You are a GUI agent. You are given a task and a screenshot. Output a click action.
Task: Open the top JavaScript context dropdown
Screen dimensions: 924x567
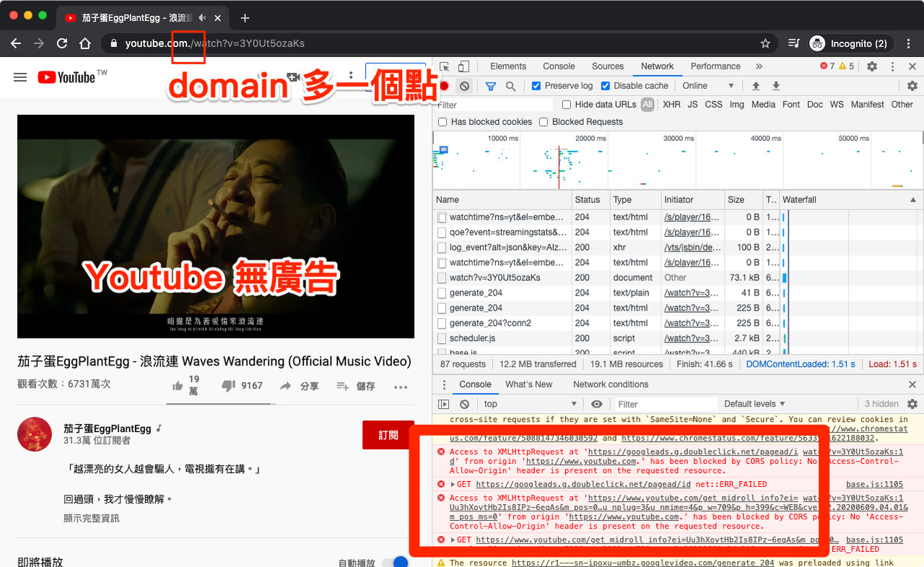click(x=531, y=404)
